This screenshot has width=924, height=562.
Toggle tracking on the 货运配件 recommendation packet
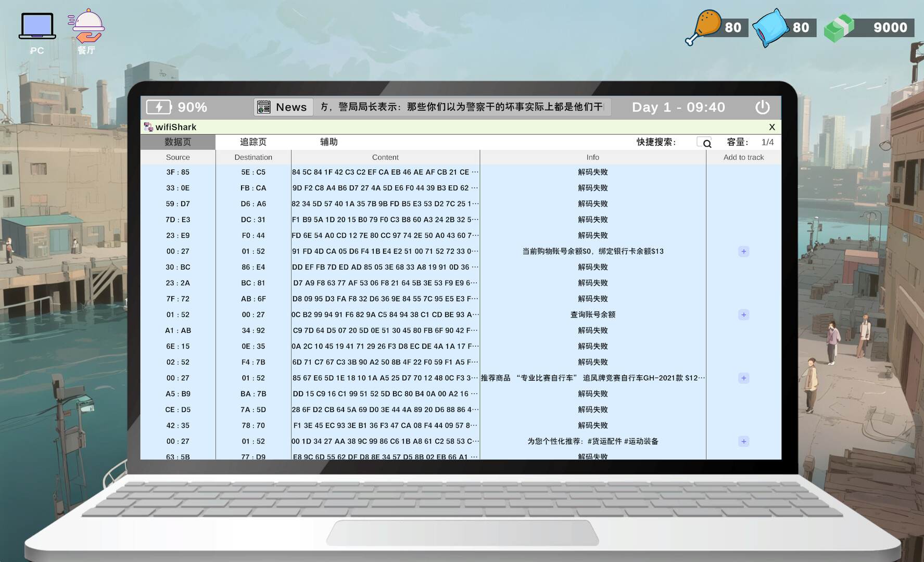[x=743, y=441]
